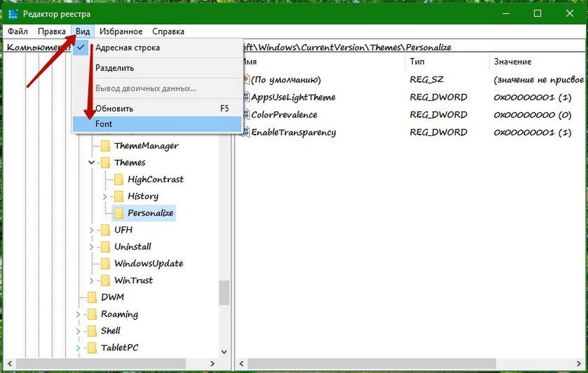Select the Roaming folder icon
Image resolution: width=588 pixels, height=373 pixels.
pos(92,314)
